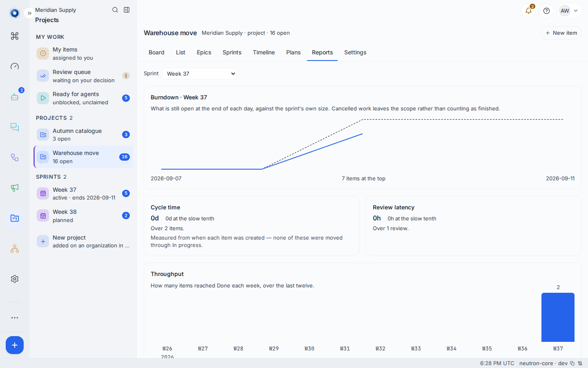Expand the sidebar with the double-chevron button
Image resolution: width=588 pixels, height=368 pixels.
tap(29, 13)
